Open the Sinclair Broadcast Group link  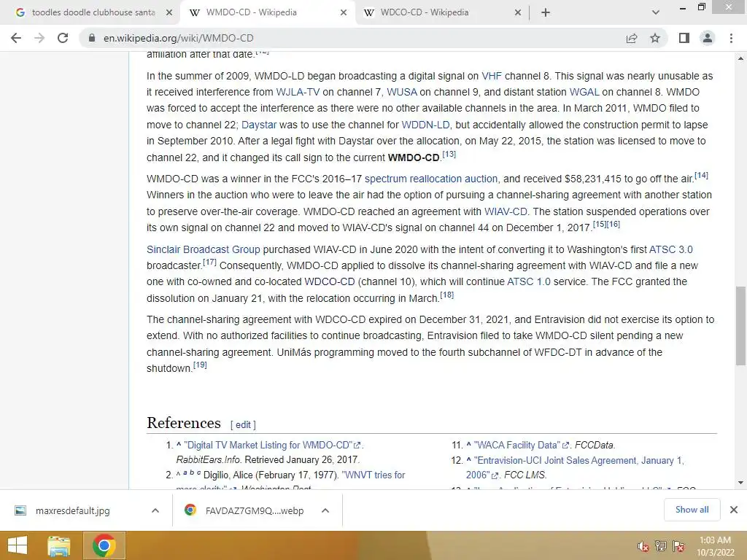204,249
